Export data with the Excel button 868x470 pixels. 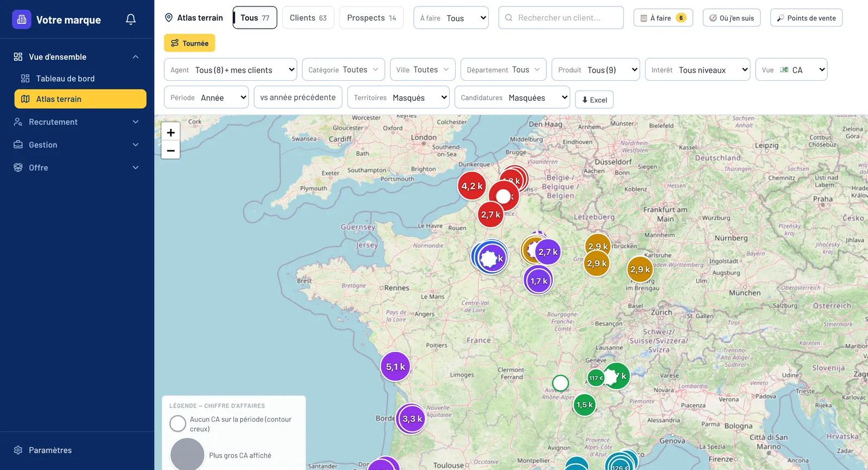[595, 100]
